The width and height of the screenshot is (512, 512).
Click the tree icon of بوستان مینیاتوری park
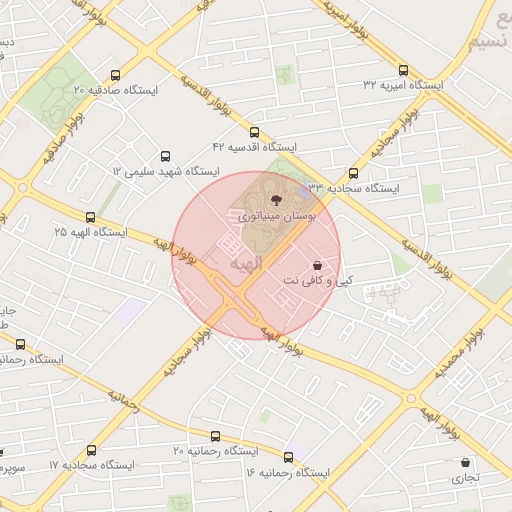point(276,200)
